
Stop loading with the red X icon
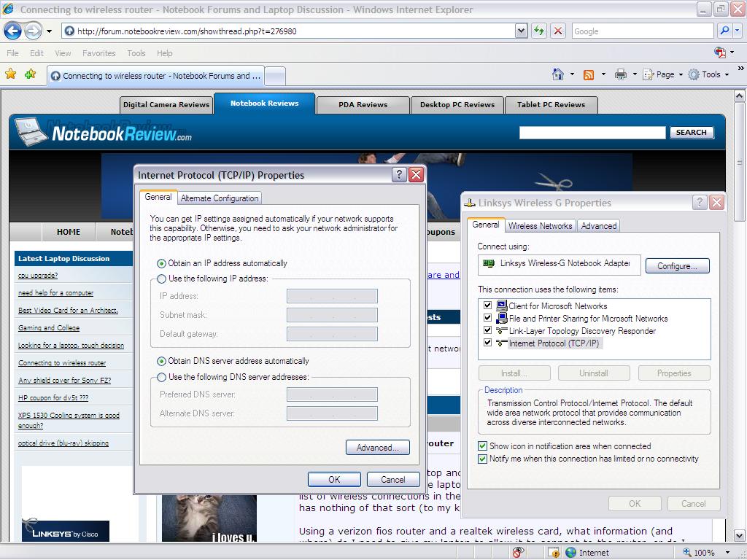coord(558,31)
